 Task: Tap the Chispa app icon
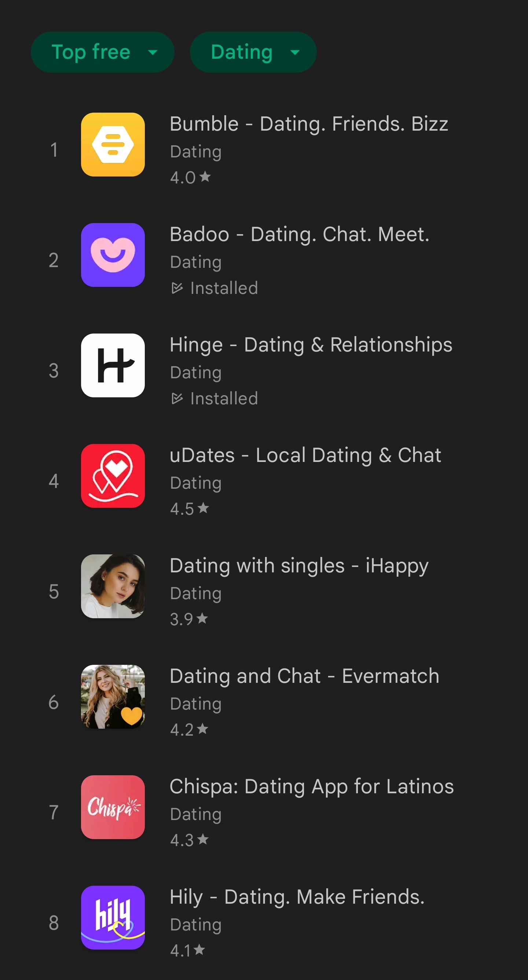click(113, 807)
